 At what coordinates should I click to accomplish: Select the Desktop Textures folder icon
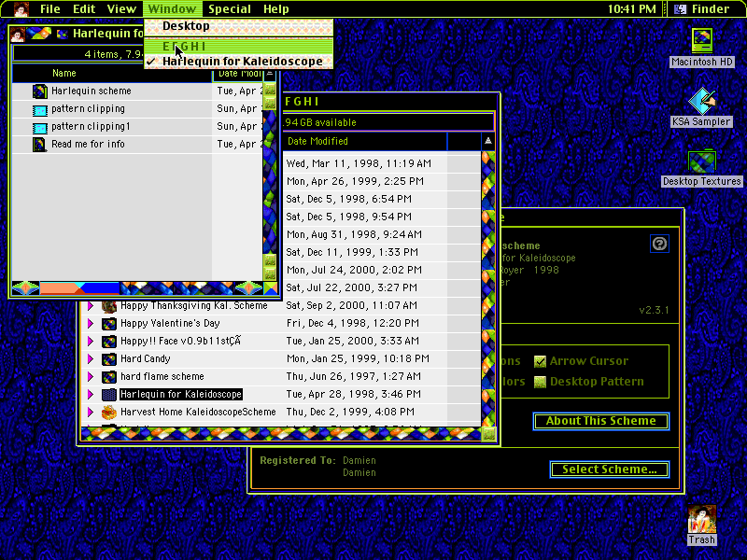tap(702, 161)
